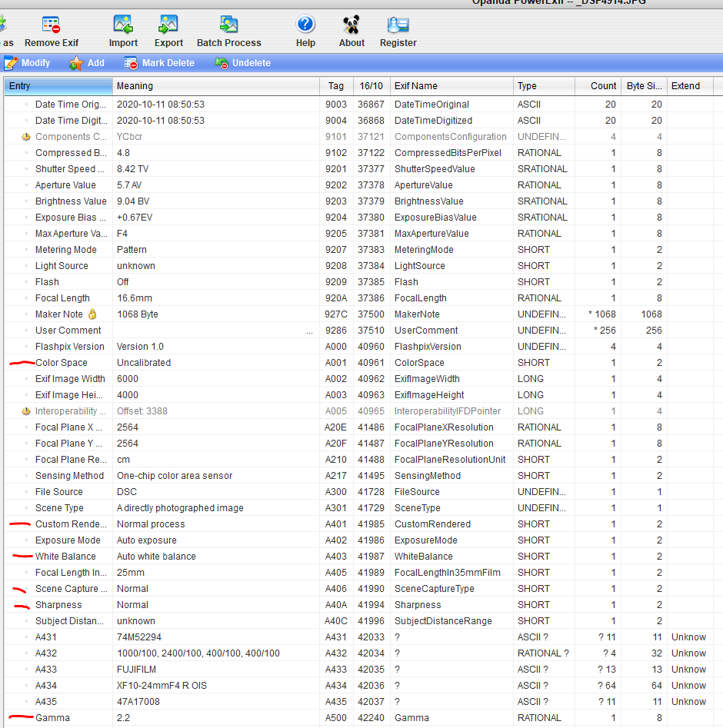Viewport: 723px width, 728px height.
Task: Click the Export toolbar icon
Action: tap(168, 25)
